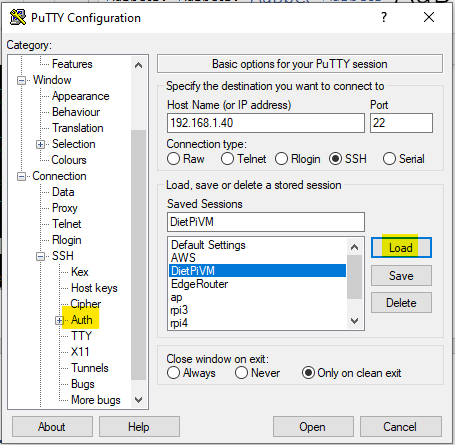Select rpi3 in saved sessions list
455x445 pixels.
pos(257,310)
